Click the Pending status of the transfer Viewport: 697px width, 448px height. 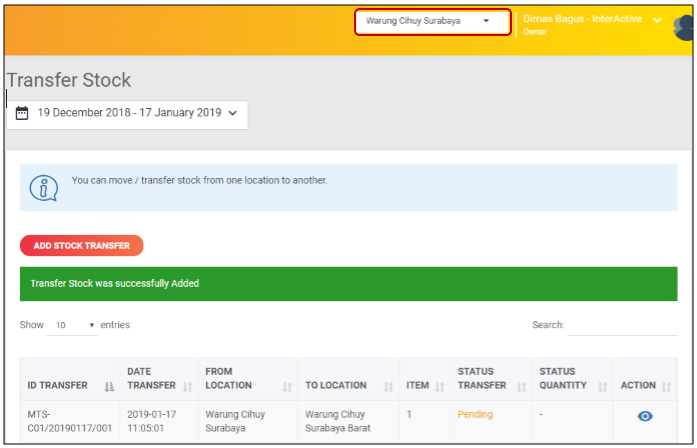(x=476, y=413)
